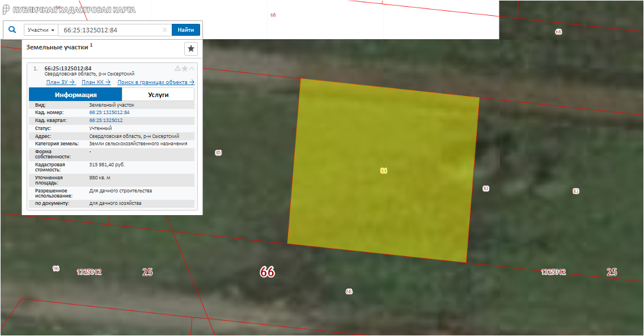
Task: Click the cadastral number search field
Action: pos(111,30)
